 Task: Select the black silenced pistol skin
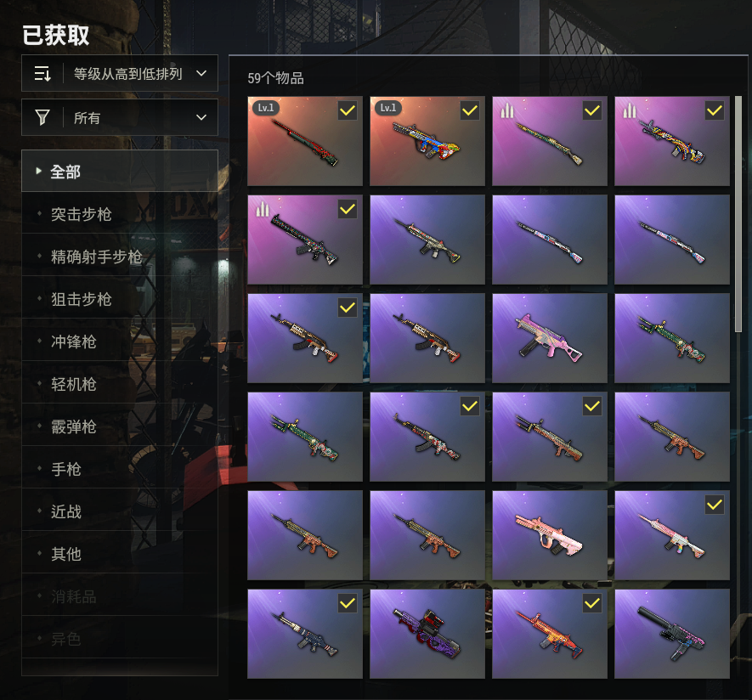pos(672,634)
